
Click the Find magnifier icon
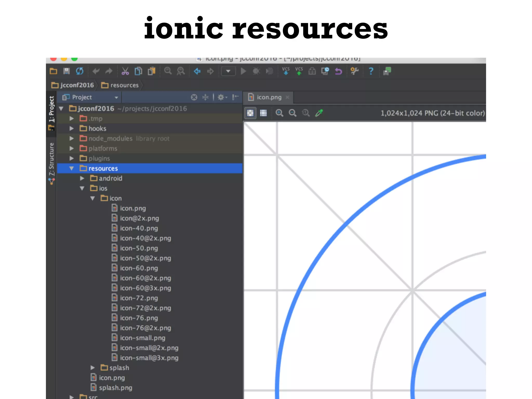pos(168,71)
